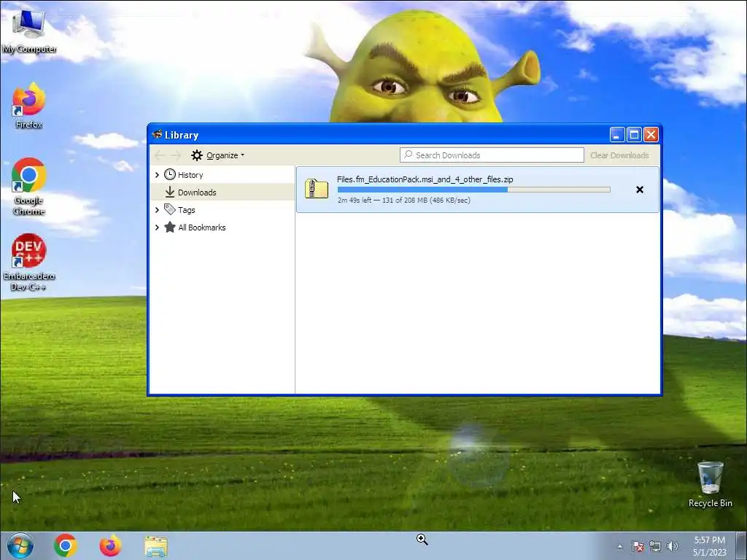The height and width of the screenshot is (560, 747).
Task: Switch to Firefox in the taskbar
Action: coord(111,545)
